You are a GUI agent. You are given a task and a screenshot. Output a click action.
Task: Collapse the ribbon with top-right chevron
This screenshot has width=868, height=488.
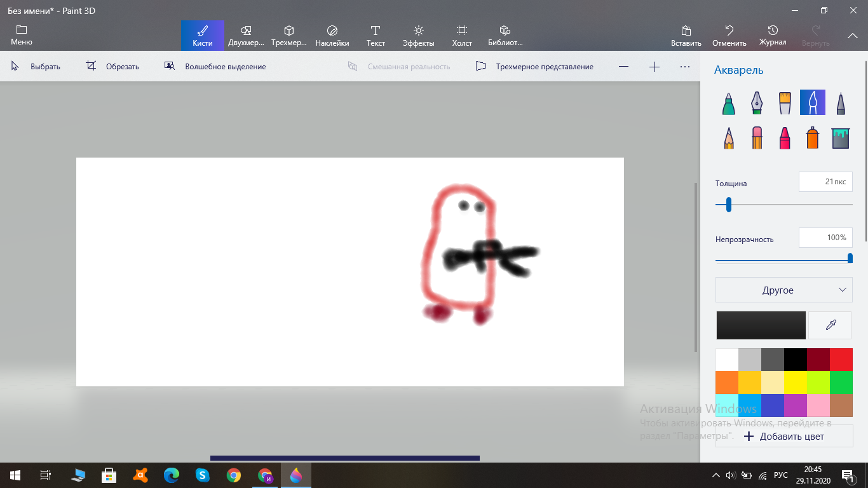[853, 36]
